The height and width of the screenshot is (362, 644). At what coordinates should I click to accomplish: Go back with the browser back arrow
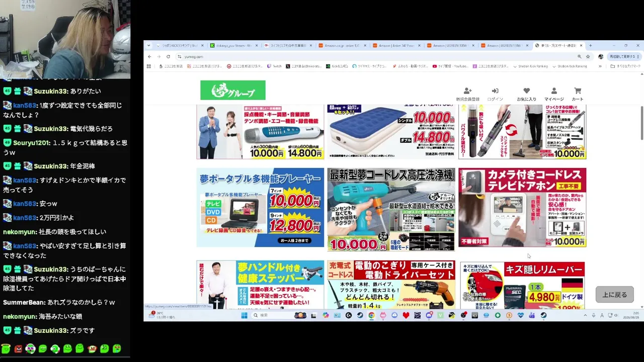point(149,56)
